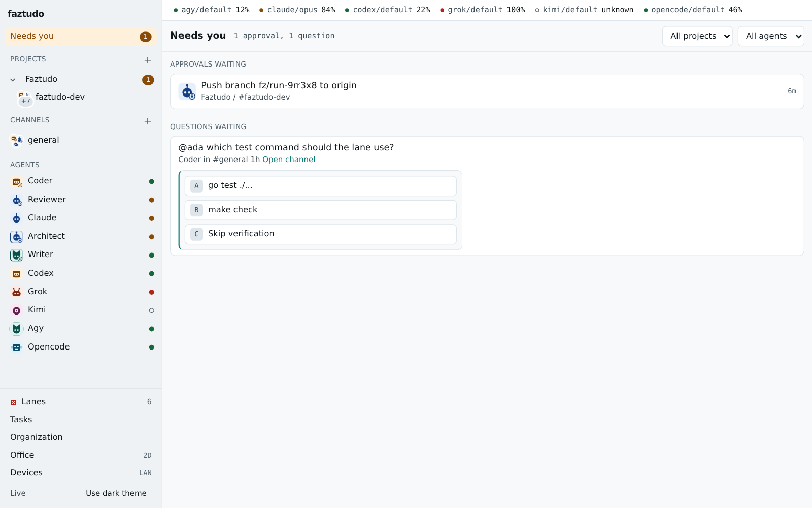Click the Codex agent avatar icon
The width and height of the screenshot is (812, 508).
pos(17,274)
